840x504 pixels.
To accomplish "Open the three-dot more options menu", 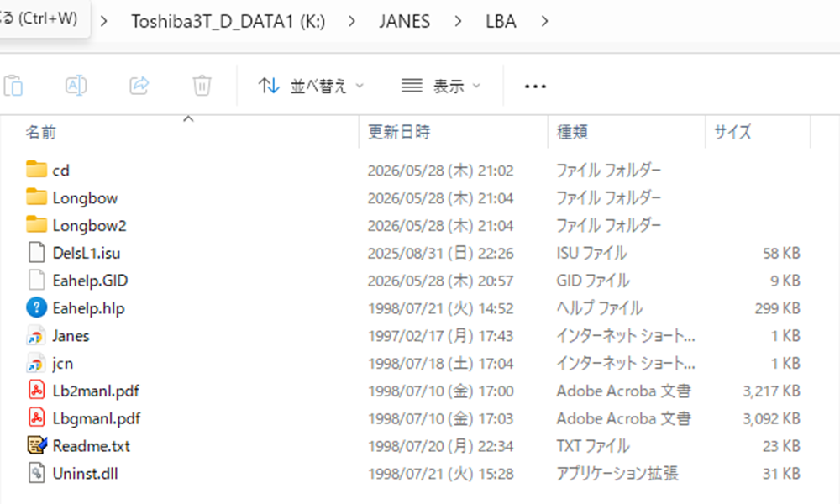I will (535, 87).
